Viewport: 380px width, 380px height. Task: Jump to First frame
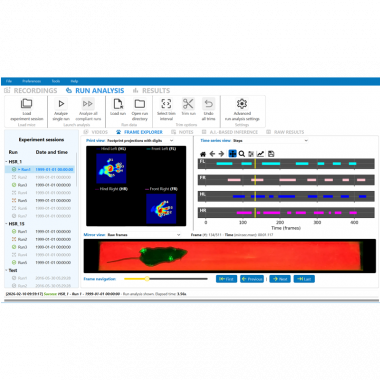tap(226, 279)
